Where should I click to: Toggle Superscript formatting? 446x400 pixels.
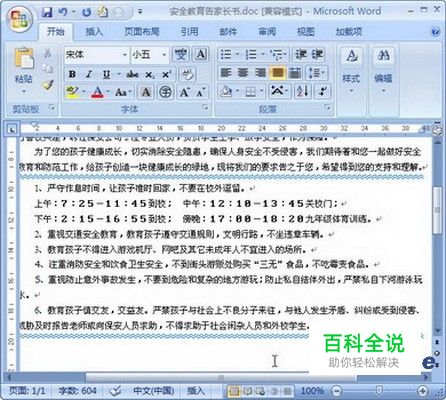point(166,74)
